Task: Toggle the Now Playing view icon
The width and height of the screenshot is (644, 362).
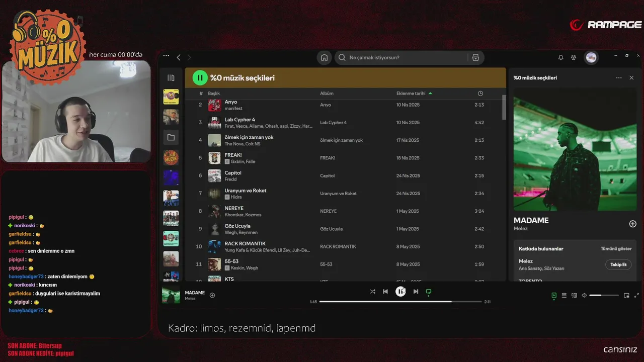Action: click(x=554, y=296)
